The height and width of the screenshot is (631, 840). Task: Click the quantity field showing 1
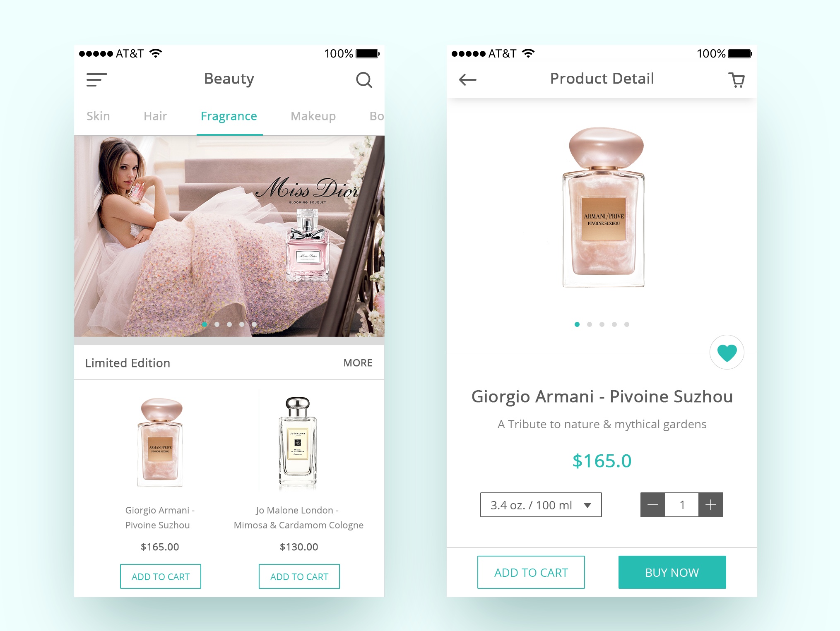click(x=682, y=505)
